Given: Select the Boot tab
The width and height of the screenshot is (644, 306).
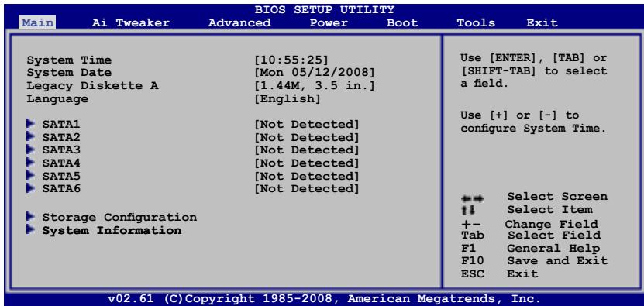Looking at the screenshot, I should (402, 22).
